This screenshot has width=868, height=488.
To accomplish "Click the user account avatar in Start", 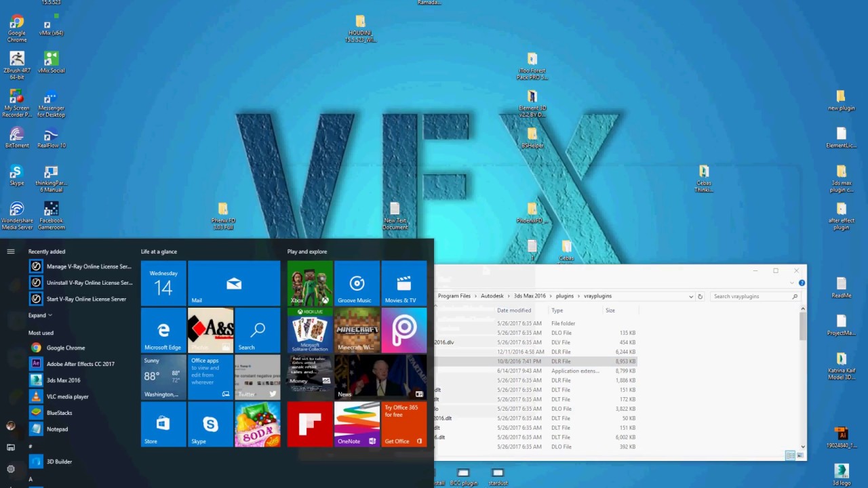I will pyautogui.click(x=11, y=426).
